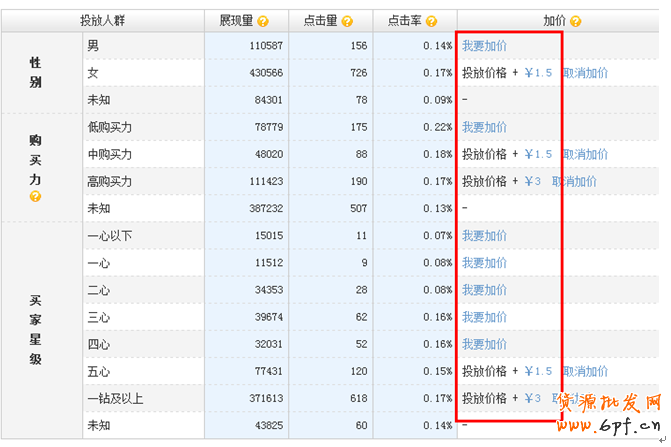Click the ¥1.5 price in 中购买力 row
The image size is (671, 447).
[x=538, y=155]
